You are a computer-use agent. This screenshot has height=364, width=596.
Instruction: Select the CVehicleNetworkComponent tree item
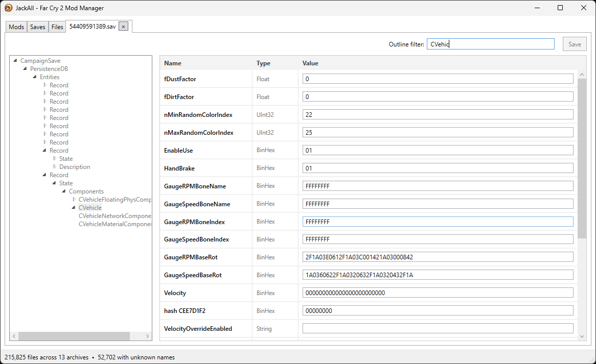tap(114, 215)
